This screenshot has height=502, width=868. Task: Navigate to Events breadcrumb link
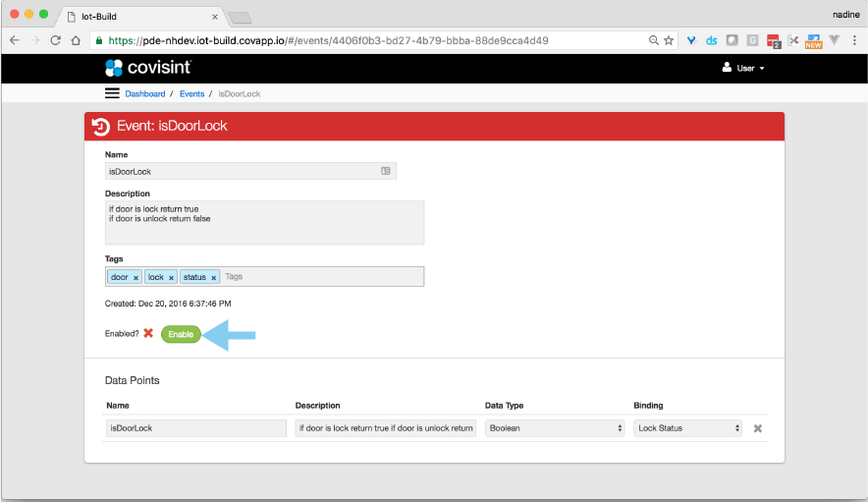click(191, 94)
